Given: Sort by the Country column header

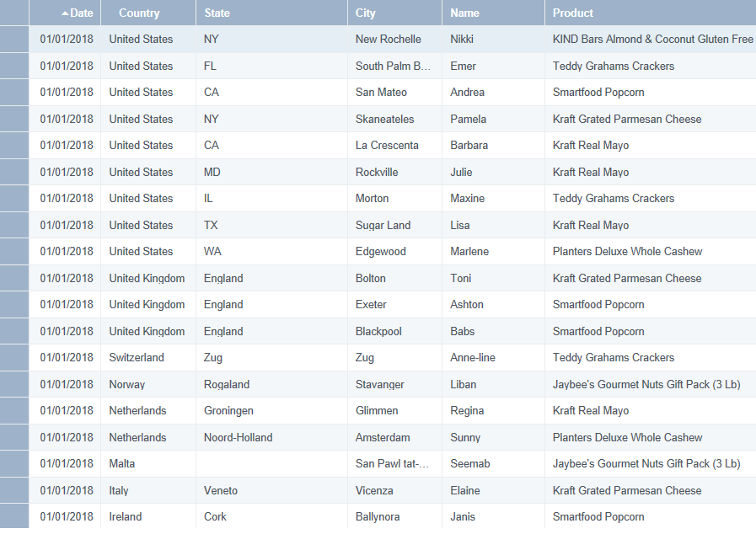Looking at the screenshot, I should point(148,13).
